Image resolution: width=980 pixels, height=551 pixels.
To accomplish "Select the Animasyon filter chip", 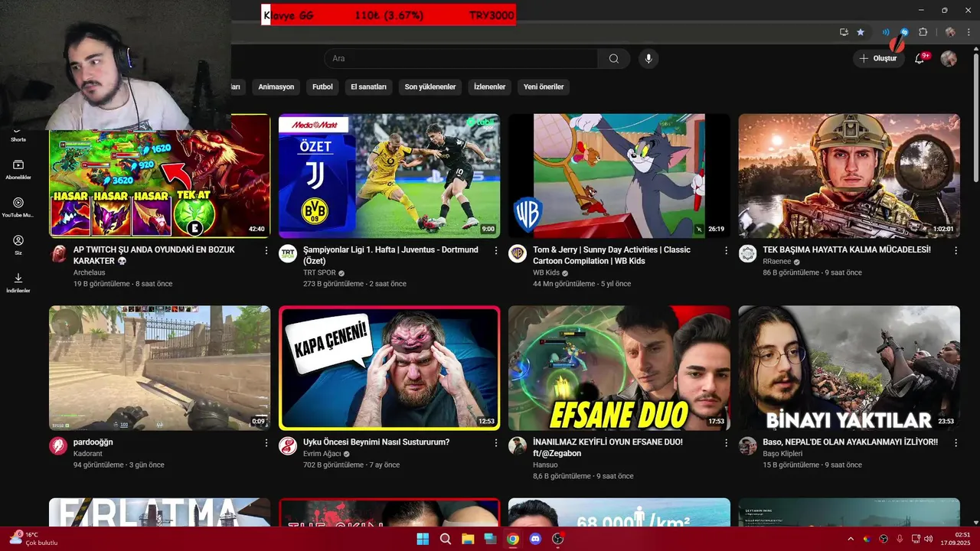I will 276,87.
